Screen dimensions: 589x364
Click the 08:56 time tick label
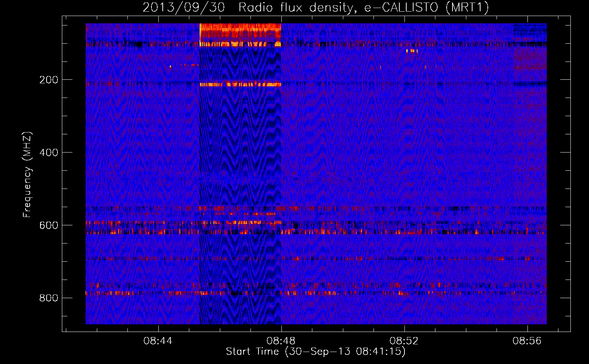click(527, 341)
